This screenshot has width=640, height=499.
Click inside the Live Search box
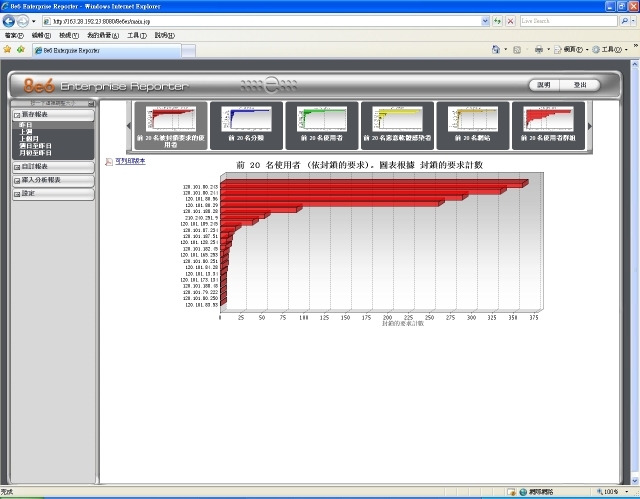point(569,21)
